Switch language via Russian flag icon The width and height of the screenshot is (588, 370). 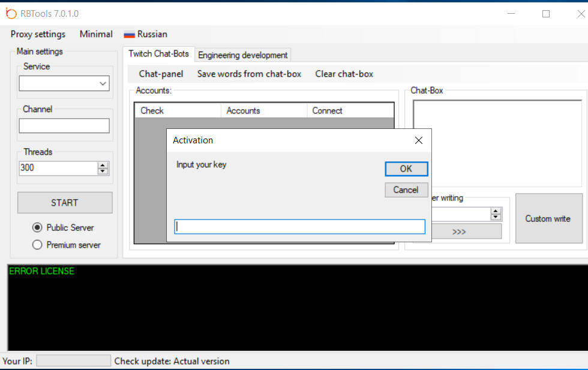(129, 34)
